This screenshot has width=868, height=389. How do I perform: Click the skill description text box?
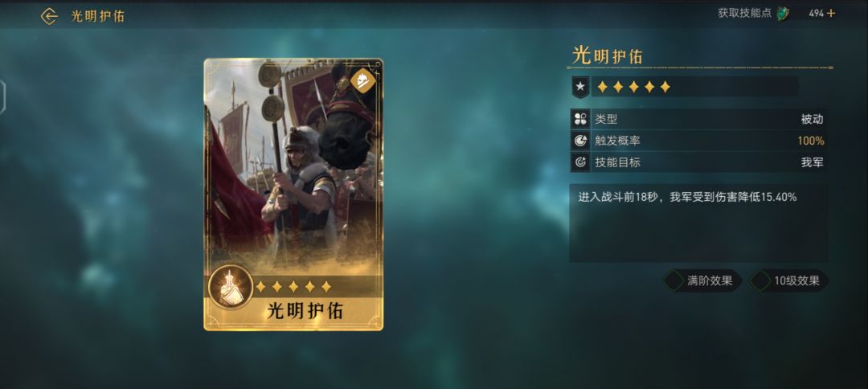pyautogui.click(x=698, y=223)
